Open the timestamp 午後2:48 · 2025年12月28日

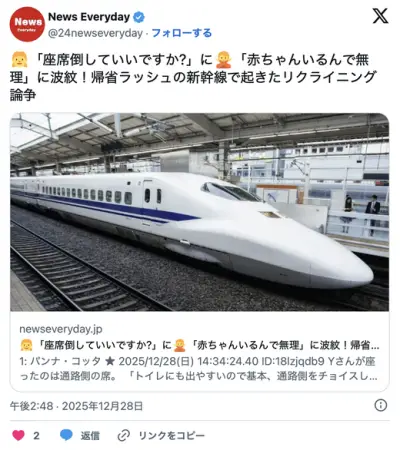pos(76,406)
